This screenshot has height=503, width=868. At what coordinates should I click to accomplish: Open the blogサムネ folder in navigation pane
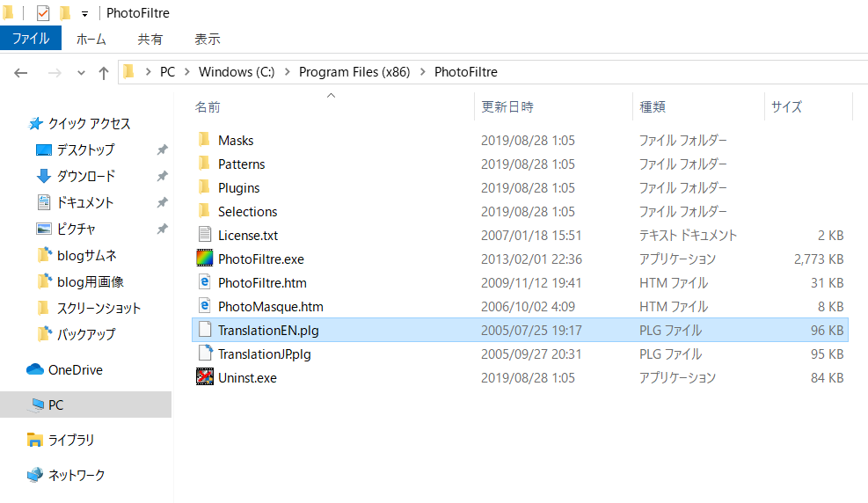click(87, 256)
